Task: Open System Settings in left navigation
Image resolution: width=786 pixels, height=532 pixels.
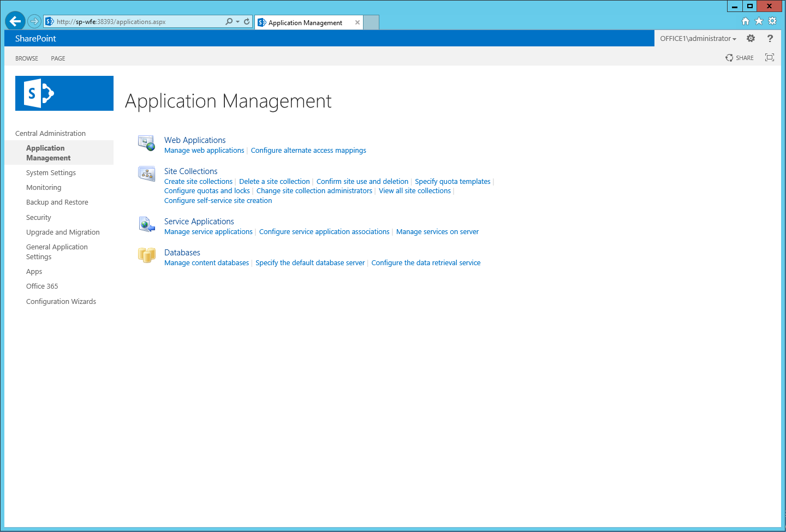Action: pos(51,172)
